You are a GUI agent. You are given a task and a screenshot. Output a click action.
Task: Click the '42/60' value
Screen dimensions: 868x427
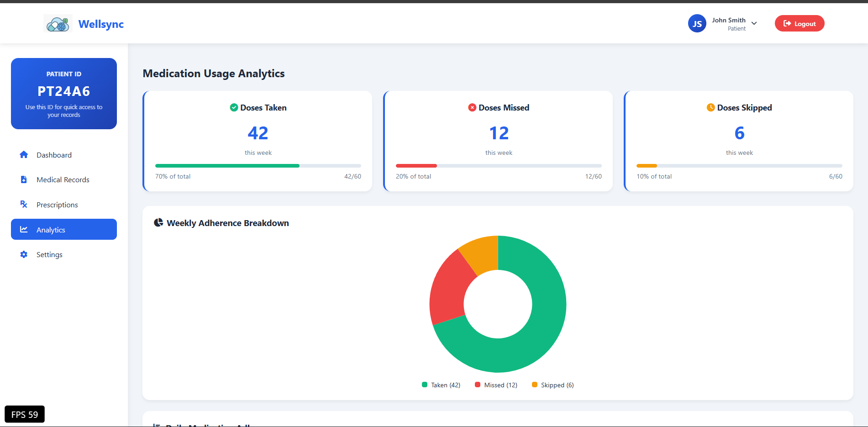point(352,176)
